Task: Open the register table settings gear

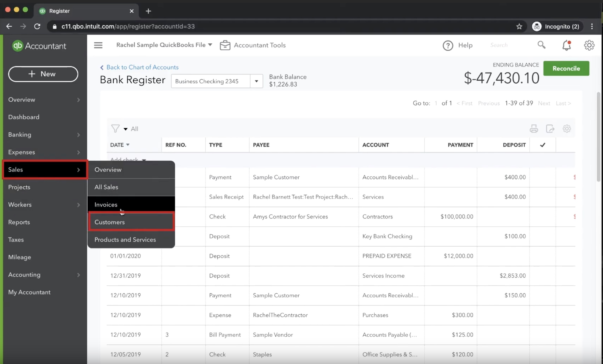Action: pyautogui.click(x=567, y=129)
